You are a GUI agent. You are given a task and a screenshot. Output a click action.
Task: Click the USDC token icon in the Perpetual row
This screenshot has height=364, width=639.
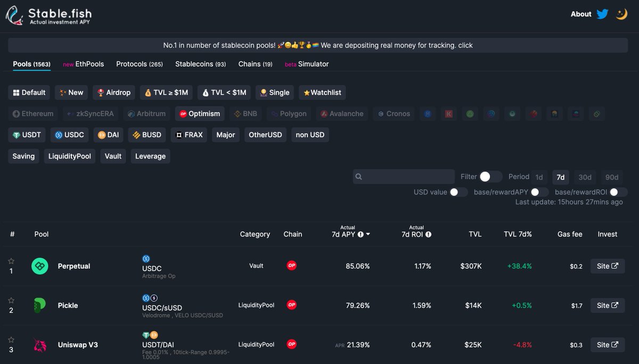[x=146, y=259]
